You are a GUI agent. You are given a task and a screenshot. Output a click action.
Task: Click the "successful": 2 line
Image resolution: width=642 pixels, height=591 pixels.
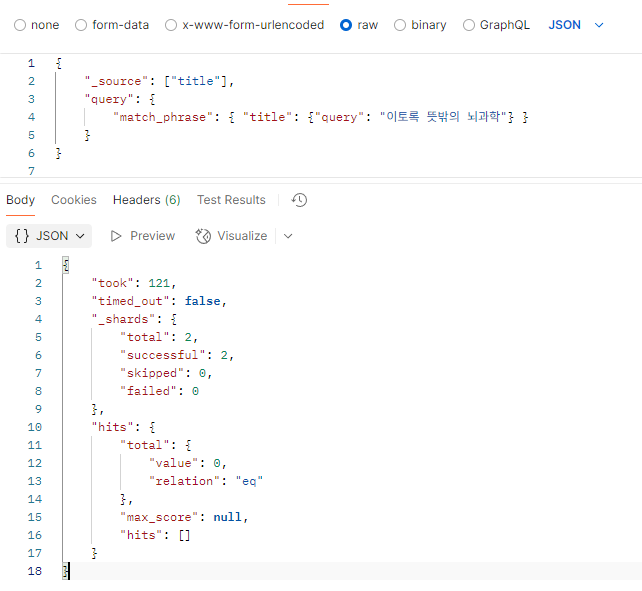177,355
